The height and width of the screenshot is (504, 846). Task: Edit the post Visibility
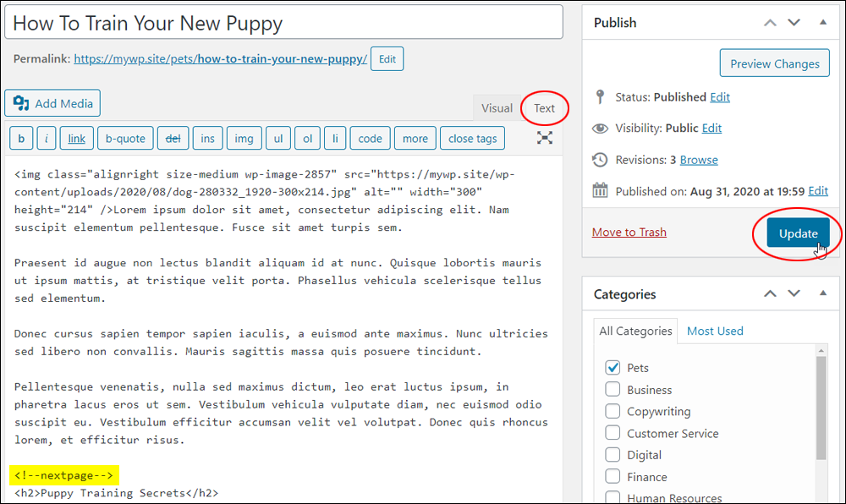tap(711, 129)
